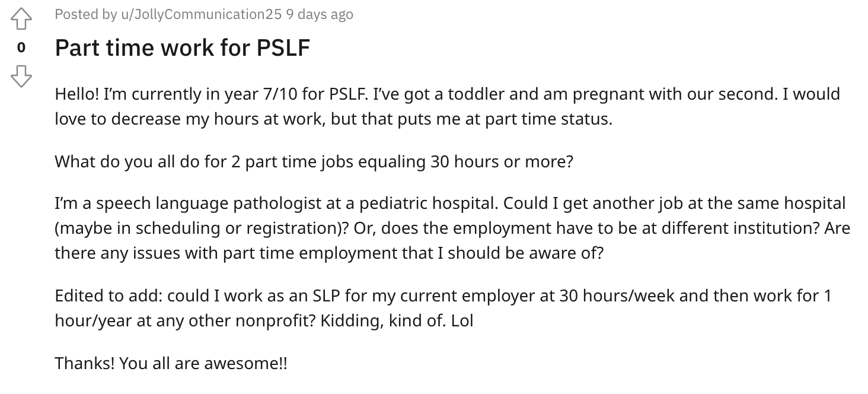Open the post title Part time work for PSLF
Viewport: 868px width, 394px height.
tap(182, 47)
